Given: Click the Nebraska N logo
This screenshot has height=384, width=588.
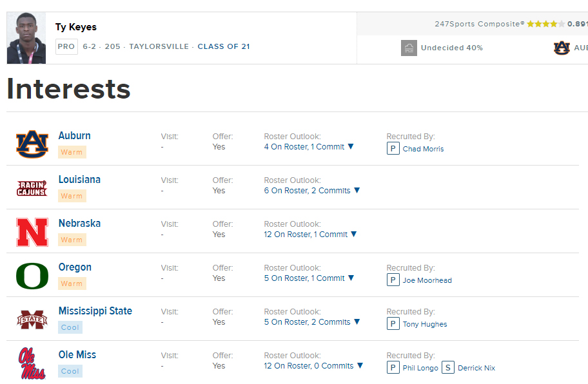Looking at the screenshot, I should 32,232.
